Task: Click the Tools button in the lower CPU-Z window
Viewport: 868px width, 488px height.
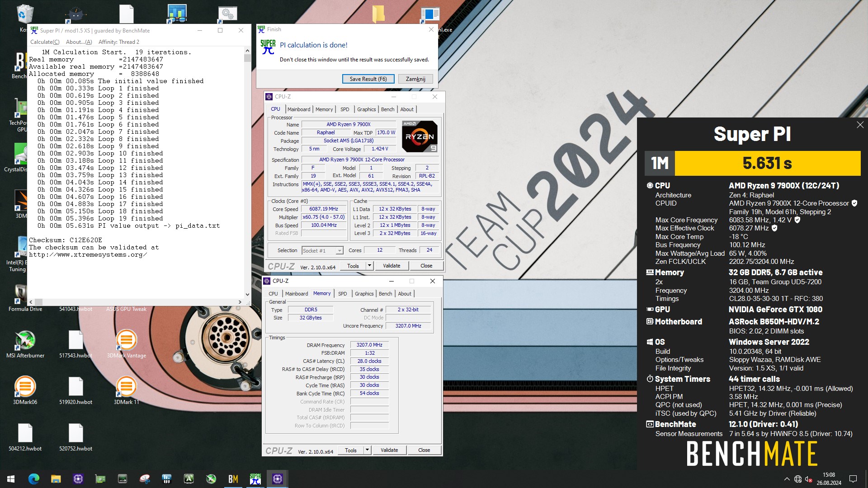Action: (351, 450)
